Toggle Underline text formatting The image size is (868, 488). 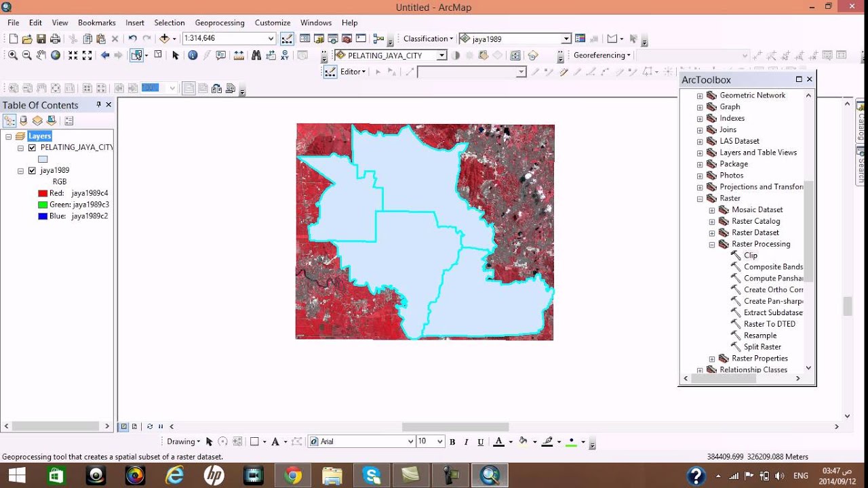point(481,442)
